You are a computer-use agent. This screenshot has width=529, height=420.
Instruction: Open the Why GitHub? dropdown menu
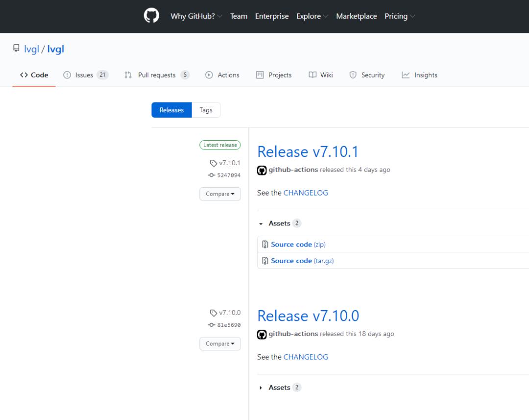(x=196, y=16)
